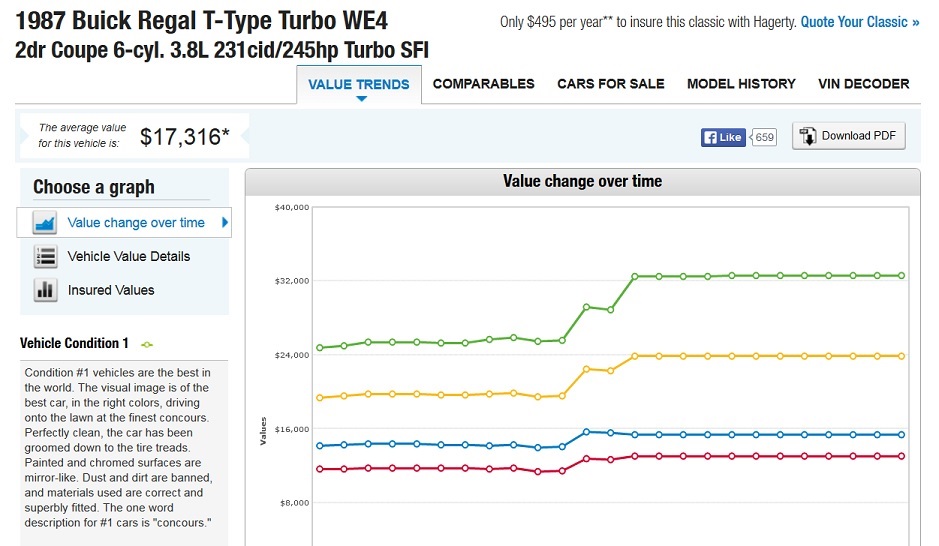Screen dimensions: 939x546
Task: Like this page on Facebook
Action: click(723, 137)
